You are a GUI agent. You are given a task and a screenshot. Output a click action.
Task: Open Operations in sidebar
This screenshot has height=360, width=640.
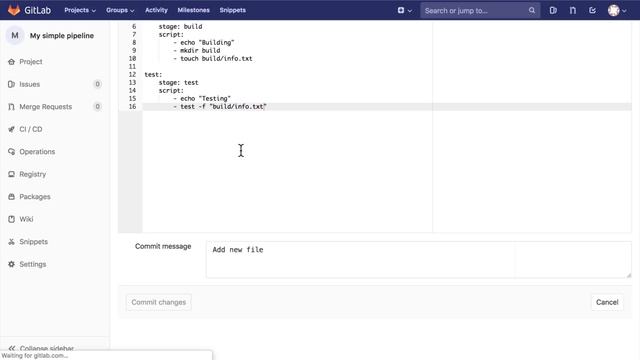(x=37, y=151)
